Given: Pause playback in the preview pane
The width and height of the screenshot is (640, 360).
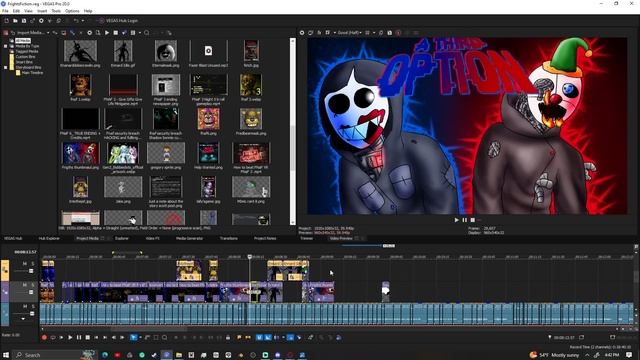Looking at the screenshot, I should click(464, 220).
